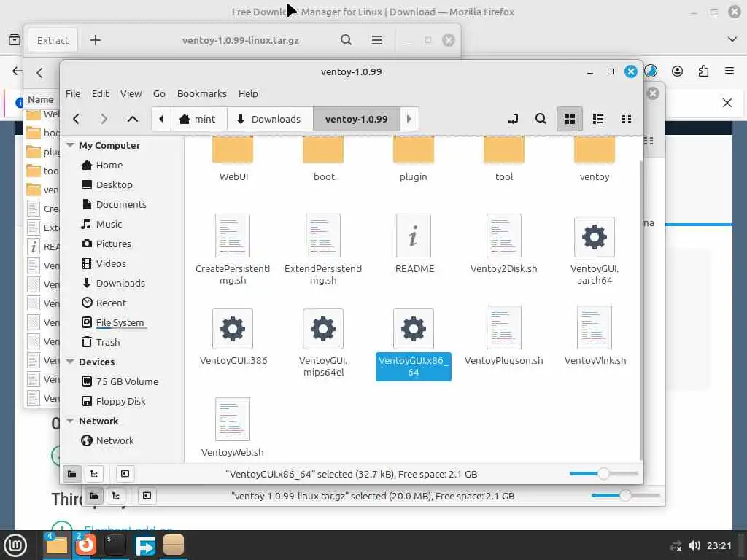Open Bookmarks menu
Screen dimensions: 747x560
201,94
